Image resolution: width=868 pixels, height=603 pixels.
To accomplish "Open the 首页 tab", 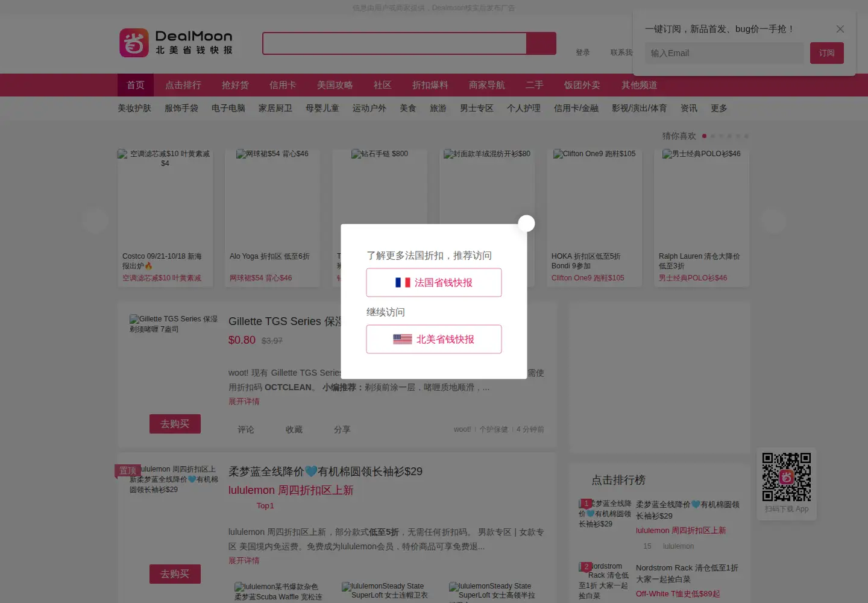I will [x=136, y=85].
